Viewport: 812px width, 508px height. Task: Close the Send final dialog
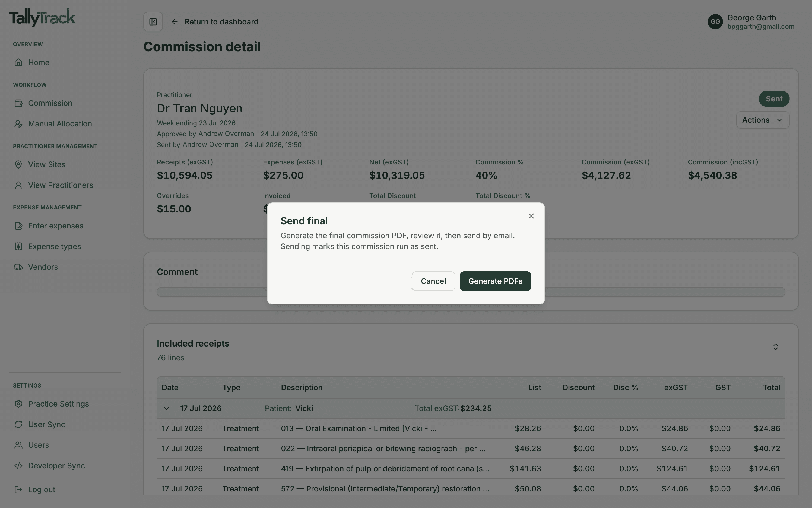pos(531,216)
